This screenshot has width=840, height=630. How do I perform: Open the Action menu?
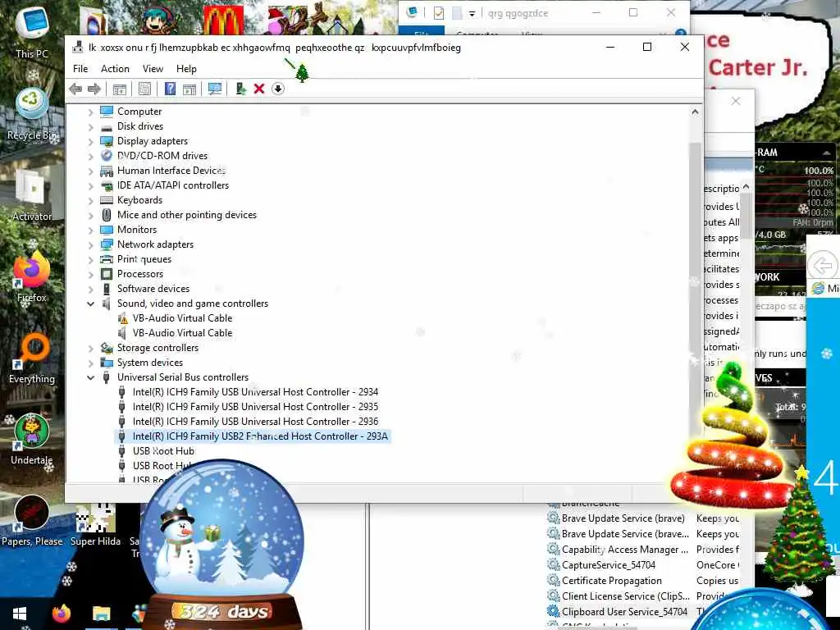(115, 69)
